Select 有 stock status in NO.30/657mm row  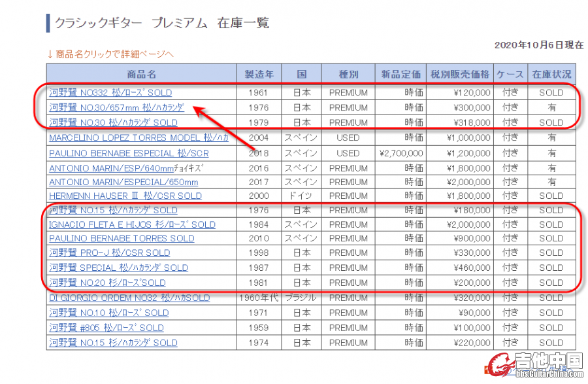551,108
